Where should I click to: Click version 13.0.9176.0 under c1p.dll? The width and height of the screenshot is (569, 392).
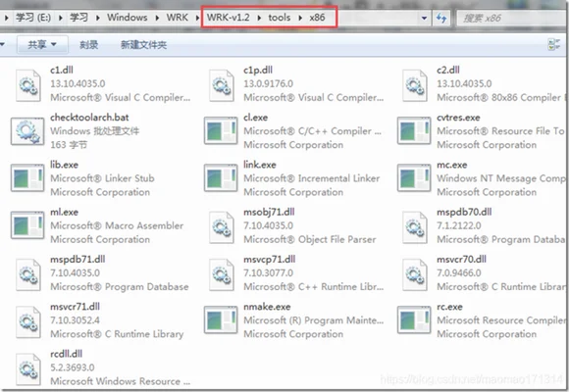pyautogui.click(x=268, y=83)
